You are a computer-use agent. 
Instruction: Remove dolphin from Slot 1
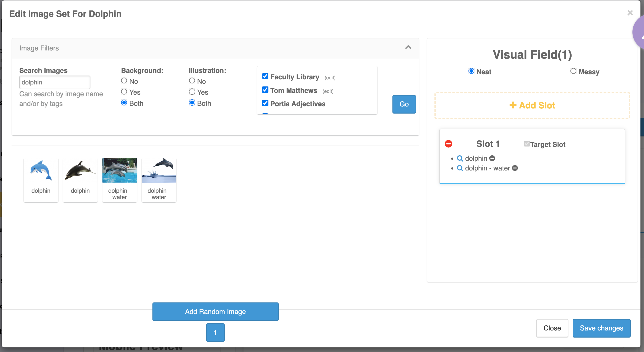tap(492, 158)
